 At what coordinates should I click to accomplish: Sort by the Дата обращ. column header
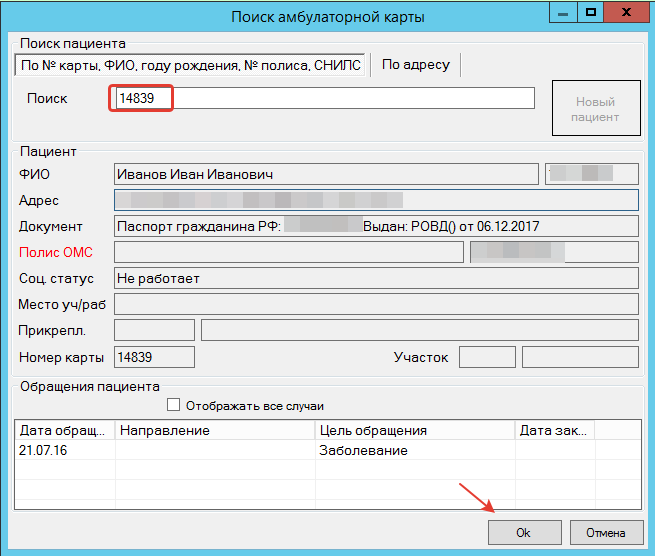pos(66,430)
